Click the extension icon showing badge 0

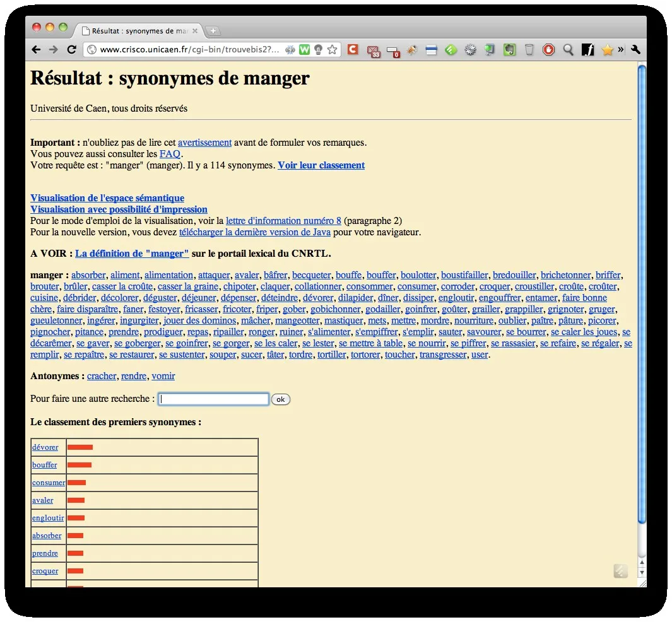point(393,52)
